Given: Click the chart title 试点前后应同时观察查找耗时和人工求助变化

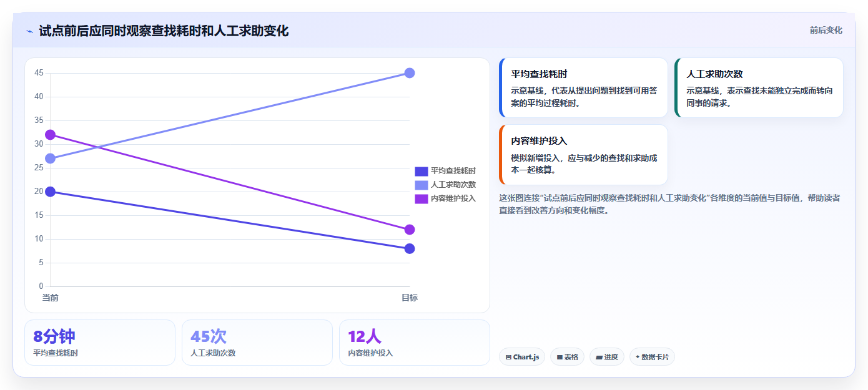Looking at the screenshot, I should point(164,31).
